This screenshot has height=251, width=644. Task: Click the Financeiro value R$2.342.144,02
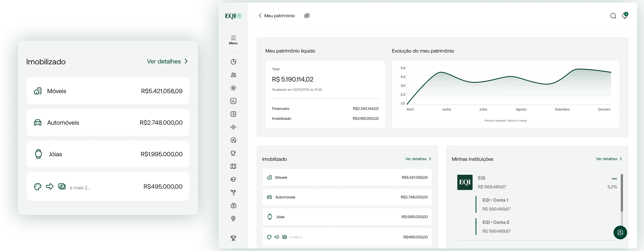point(366,109)
